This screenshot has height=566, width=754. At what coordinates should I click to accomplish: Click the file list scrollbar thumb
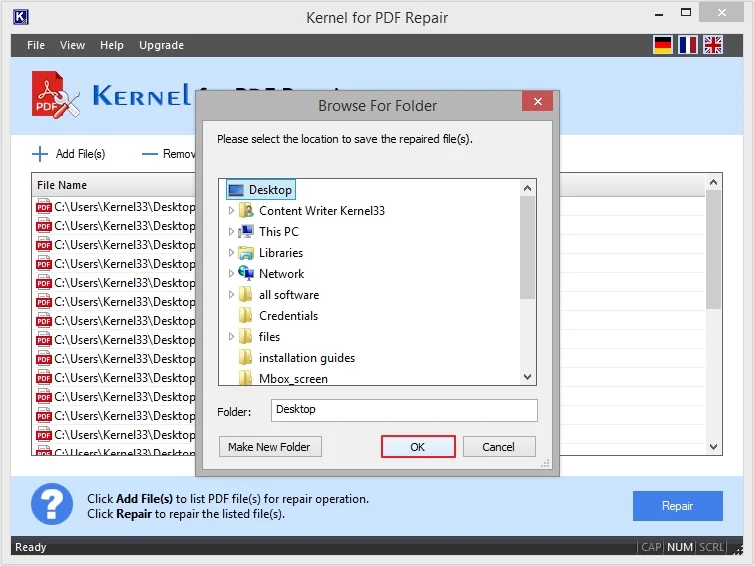point(714,250)
